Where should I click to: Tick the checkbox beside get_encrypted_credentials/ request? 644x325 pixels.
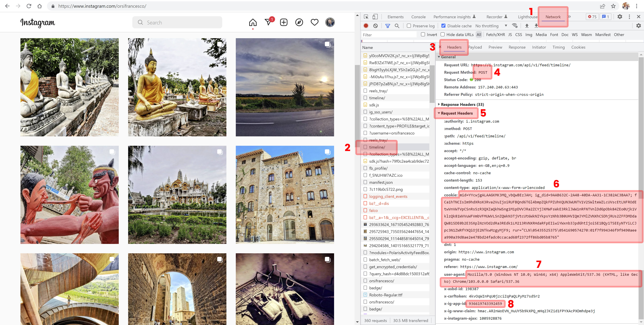click(x=365, y=267)
